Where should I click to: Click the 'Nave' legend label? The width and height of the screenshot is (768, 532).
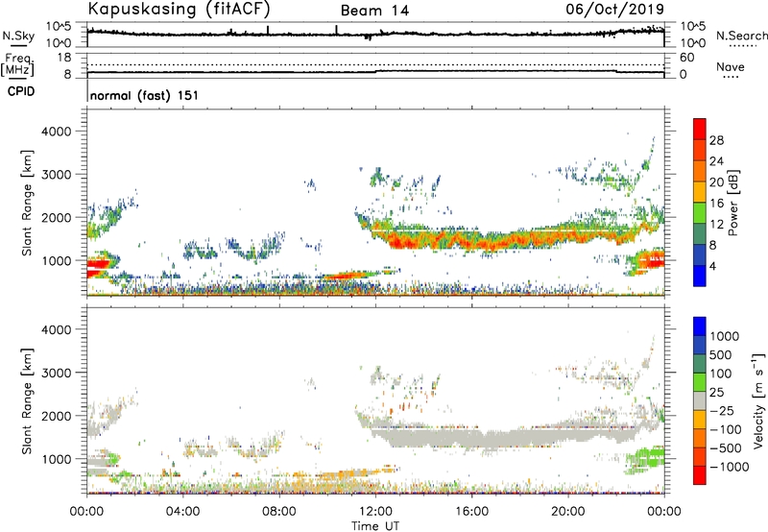[x=731, y=66]
